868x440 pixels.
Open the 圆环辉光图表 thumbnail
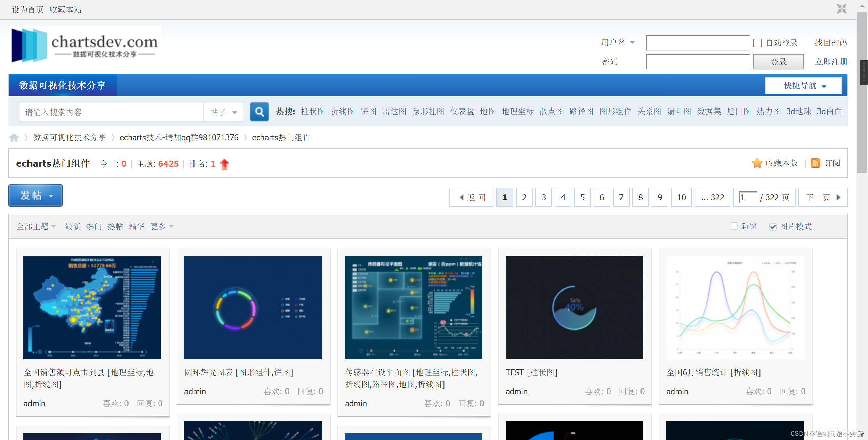[x=253, y=307]
